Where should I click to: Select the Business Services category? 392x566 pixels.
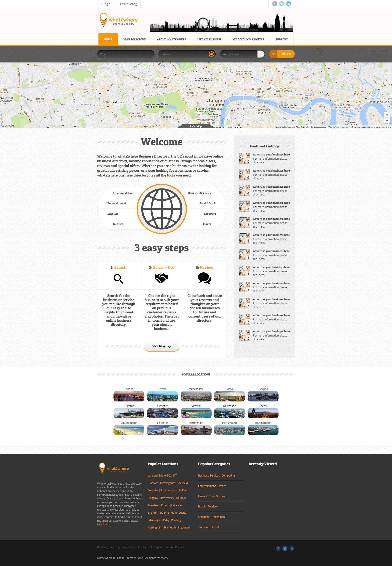(x=199, y=193)
